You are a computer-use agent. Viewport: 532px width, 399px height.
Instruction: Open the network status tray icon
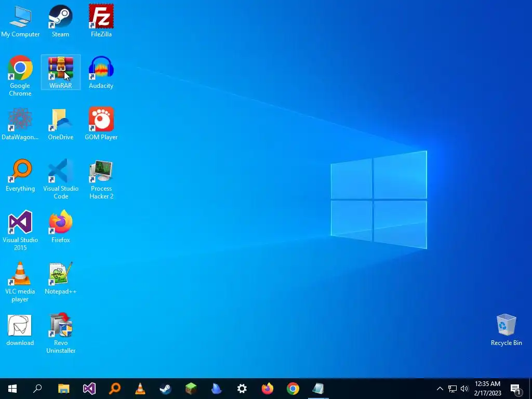click(453, 389)
